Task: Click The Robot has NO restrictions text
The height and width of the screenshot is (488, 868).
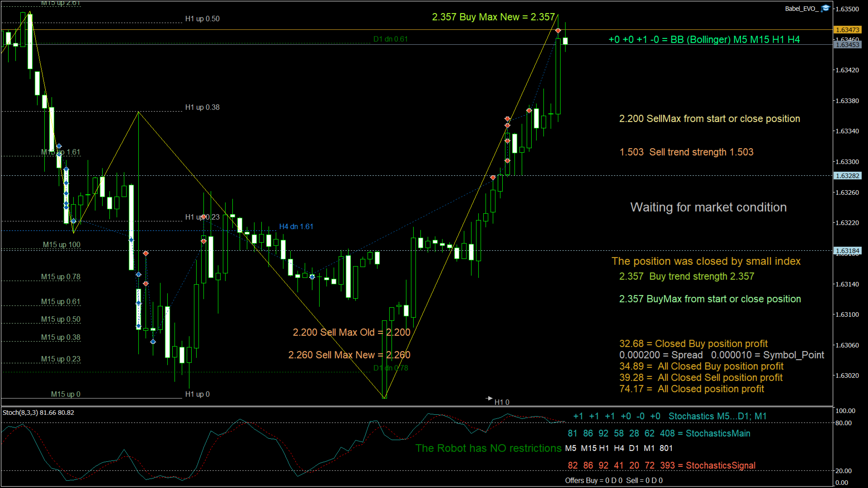Action: 488,448
